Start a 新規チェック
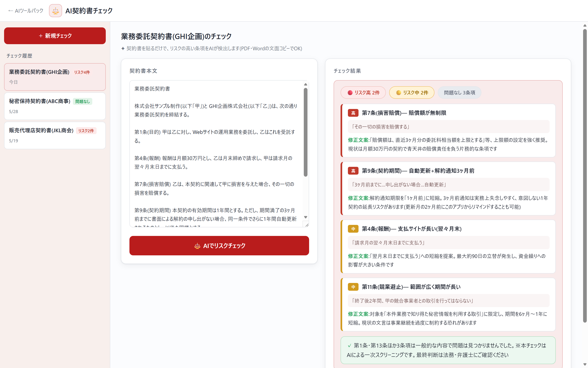Screen dimensions: 588x368 [55, 36]
